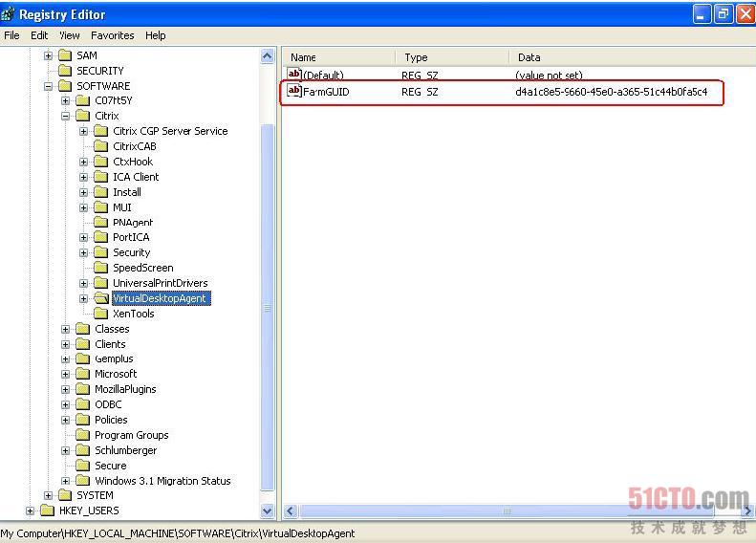Click the values pane horizontal scrollbar thumb
756x543 pixels.
pos(507,511)
